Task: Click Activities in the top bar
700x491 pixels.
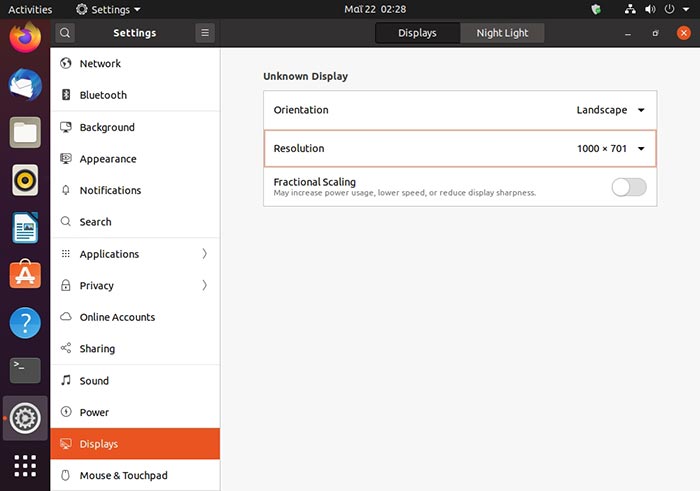Action: pos(30,9)
